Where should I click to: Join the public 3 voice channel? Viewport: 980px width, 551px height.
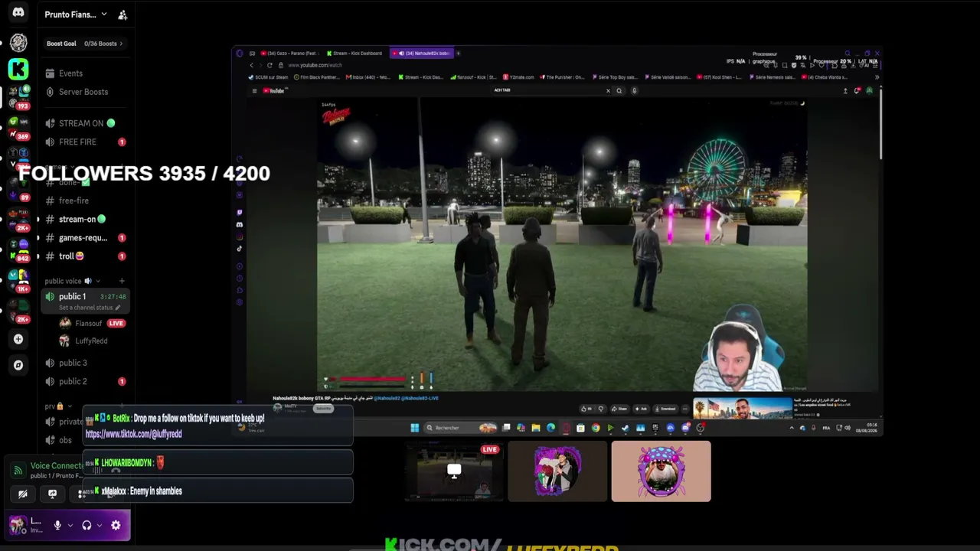coord(86,363)
